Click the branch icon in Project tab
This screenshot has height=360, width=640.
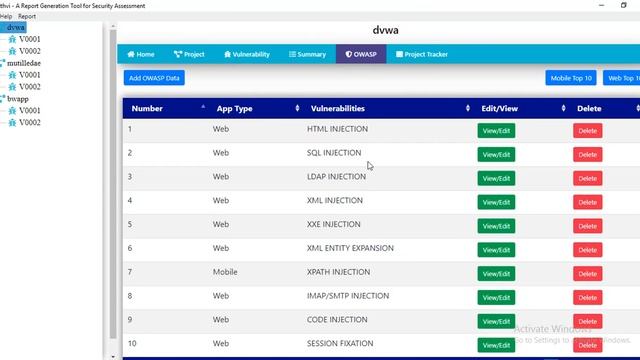click(178, 54)
